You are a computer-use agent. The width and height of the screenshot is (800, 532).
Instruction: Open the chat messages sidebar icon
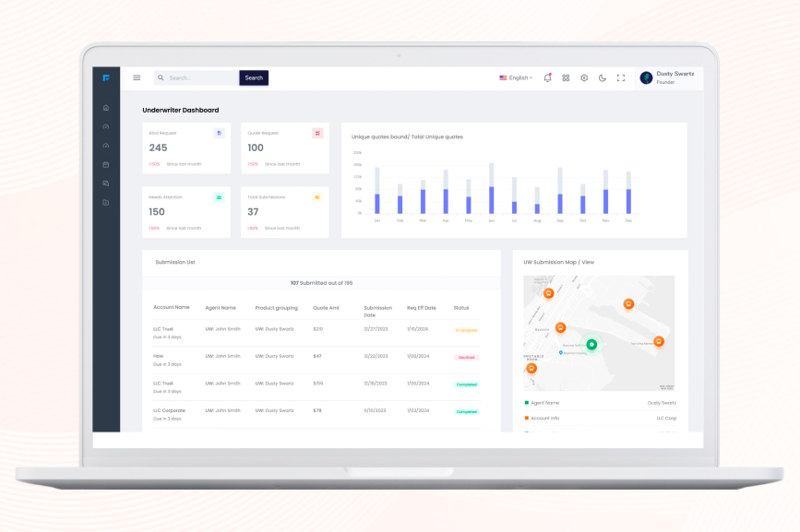(x=106, y=183)
